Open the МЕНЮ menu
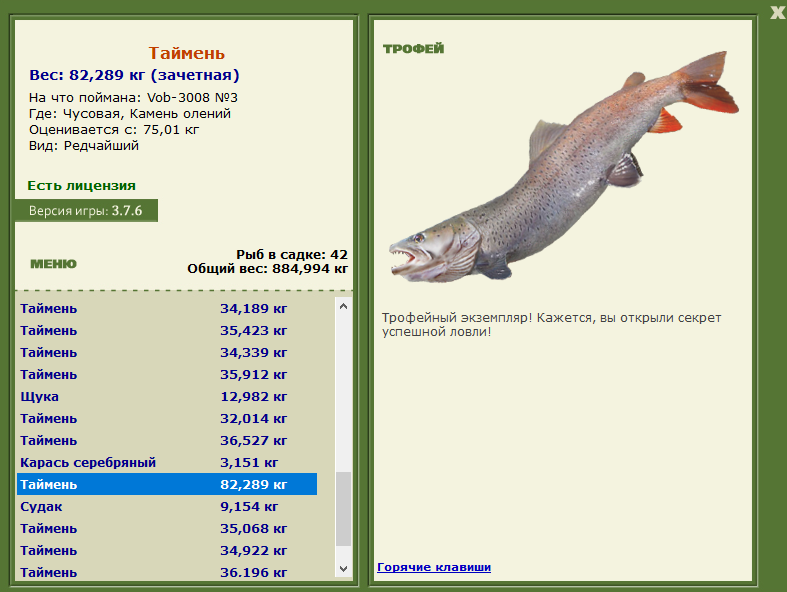The width and height of the screenshot is (787, 592). [x=54, y=264]
